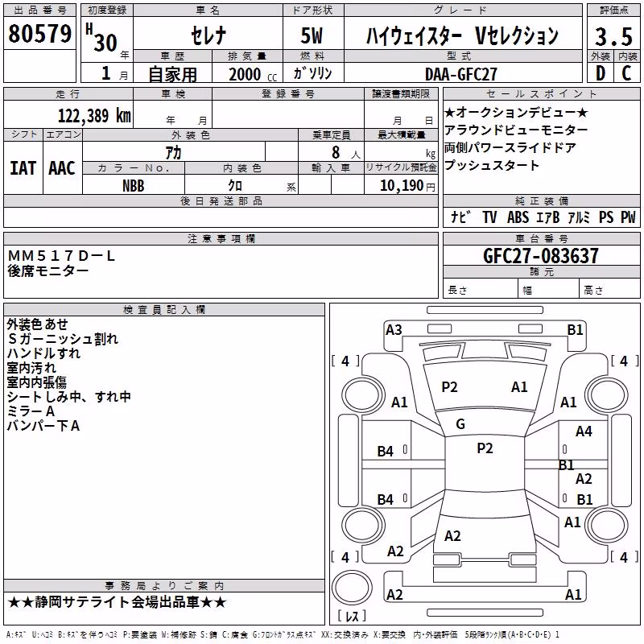Select the 純正装備 section header
The width and height of the screenshot is (644, 644).
click(x=541, y=200)
